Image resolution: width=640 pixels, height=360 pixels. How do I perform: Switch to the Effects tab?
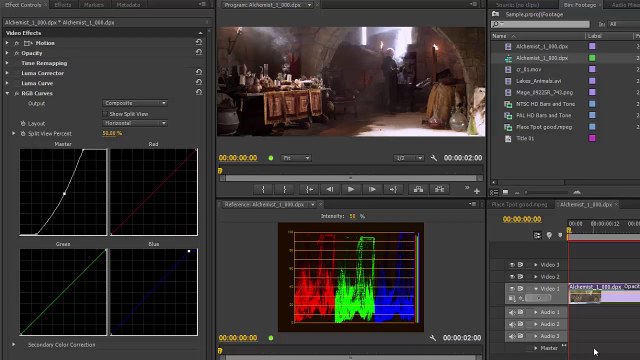point(63,5)
